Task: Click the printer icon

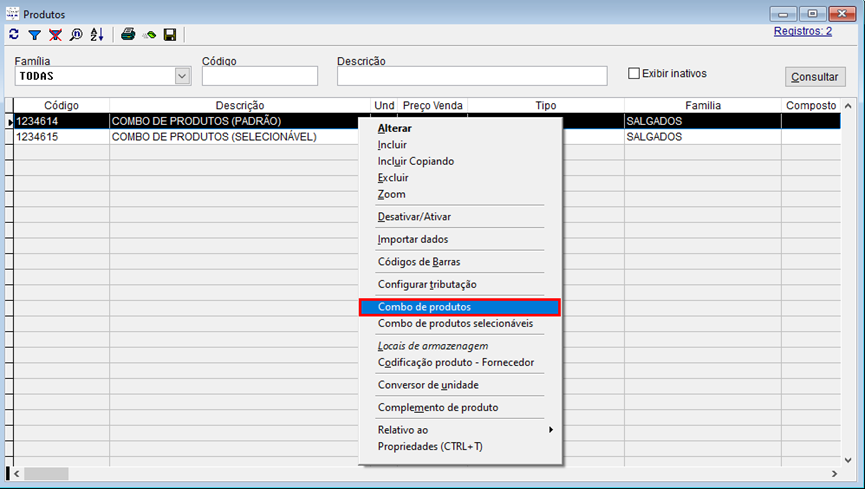Action: [128, 35]
